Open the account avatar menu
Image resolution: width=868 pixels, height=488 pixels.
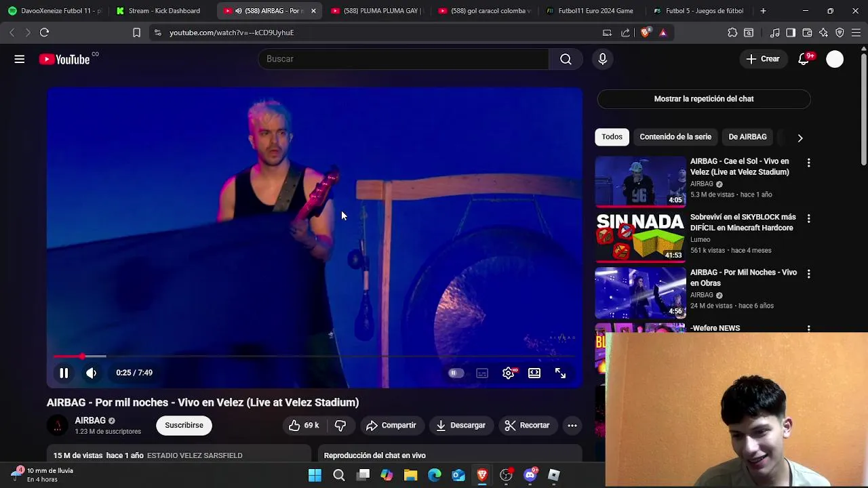coord(835,59)
